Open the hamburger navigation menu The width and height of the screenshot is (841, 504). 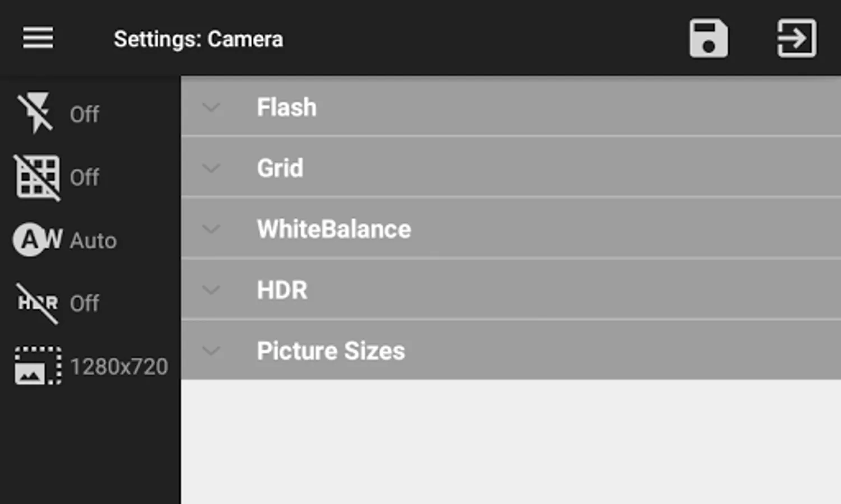click(x=38, y=38)
